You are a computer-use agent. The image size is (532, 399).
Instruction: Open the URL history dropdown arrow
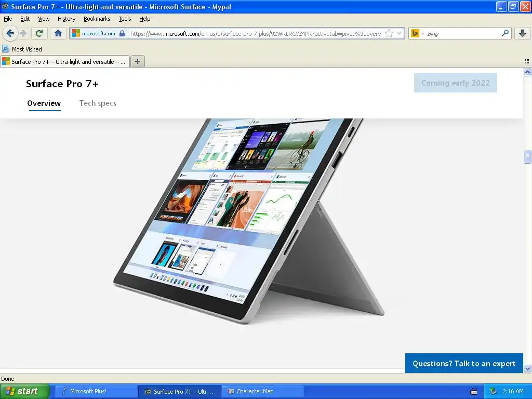(400, 33)
